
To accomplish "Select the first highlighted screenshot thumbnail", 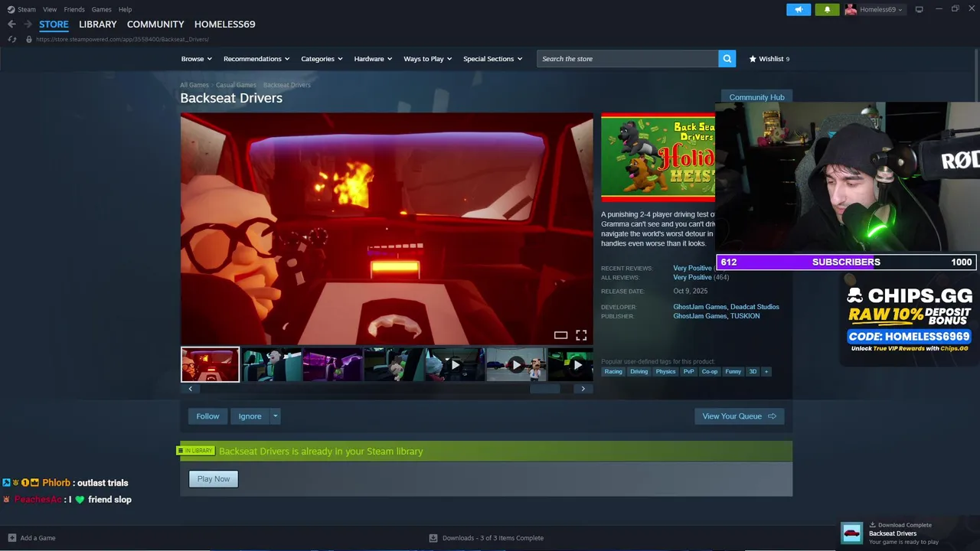I will pos(210,364).
